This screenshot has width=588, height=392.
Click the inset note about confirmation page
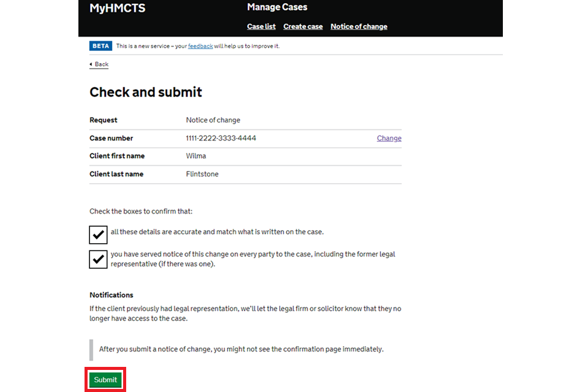tap(241, 349)
